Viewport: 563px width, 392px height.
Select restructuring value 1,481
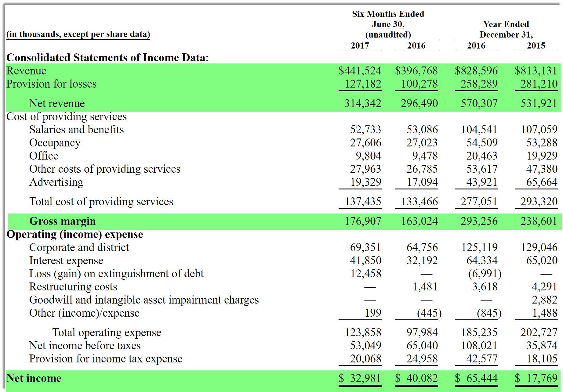(425, 287)
